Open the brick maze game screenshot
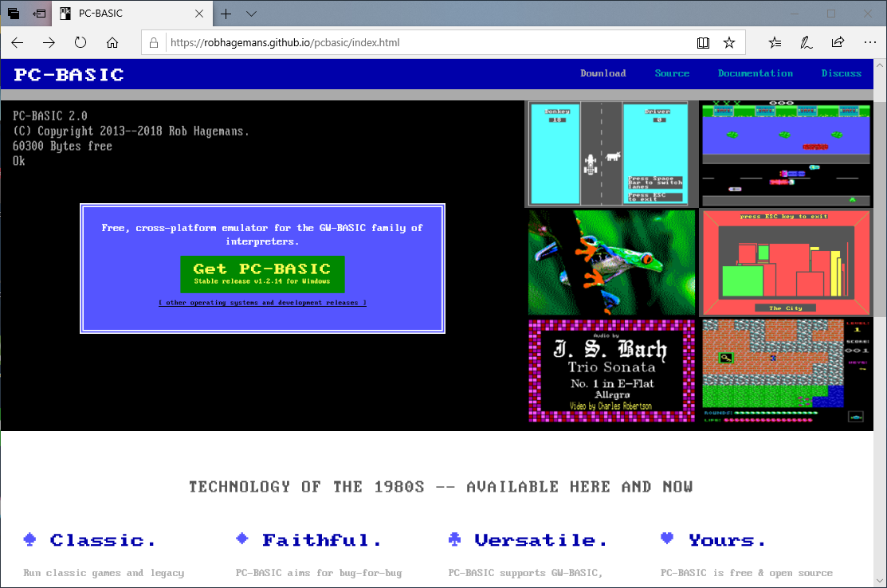 (786, 371)
